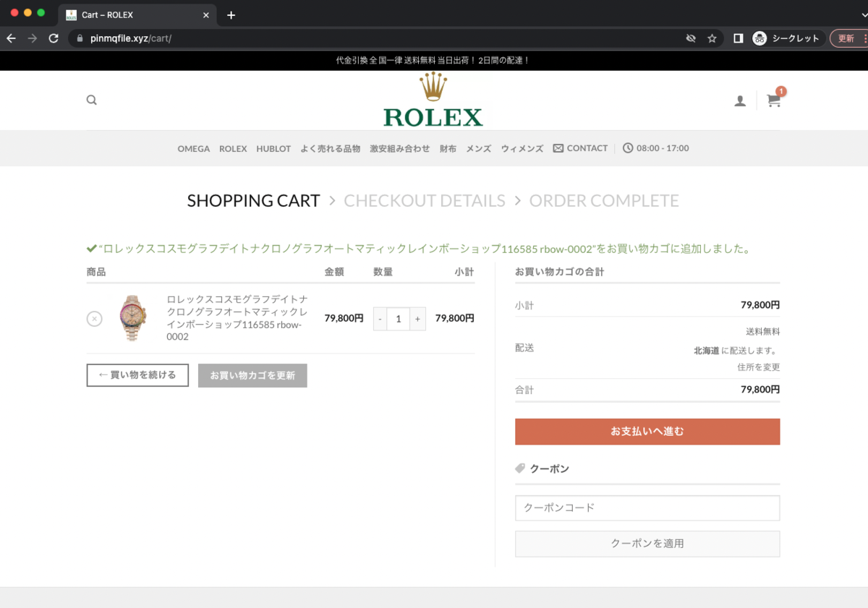This screenshot has height=608, width=868.
Task: Click the 買い物を続ける button
Action: (137, 375)
